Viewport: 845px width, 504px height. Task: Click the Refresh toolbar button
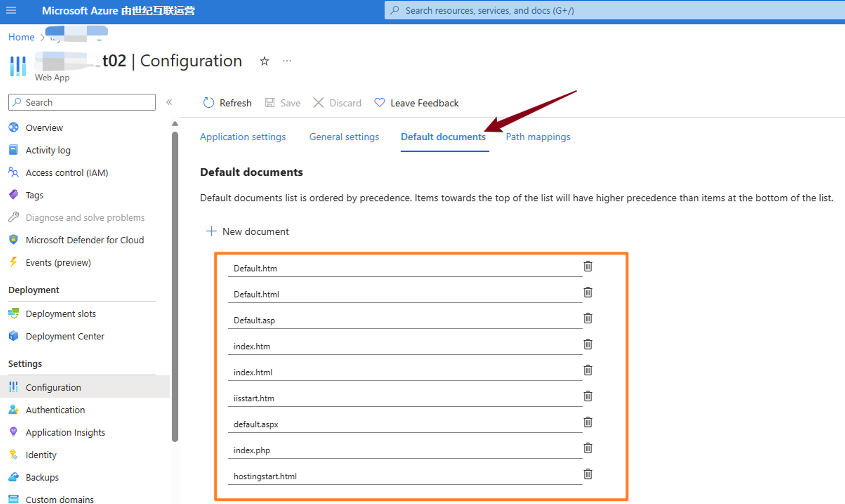(227, 103)
